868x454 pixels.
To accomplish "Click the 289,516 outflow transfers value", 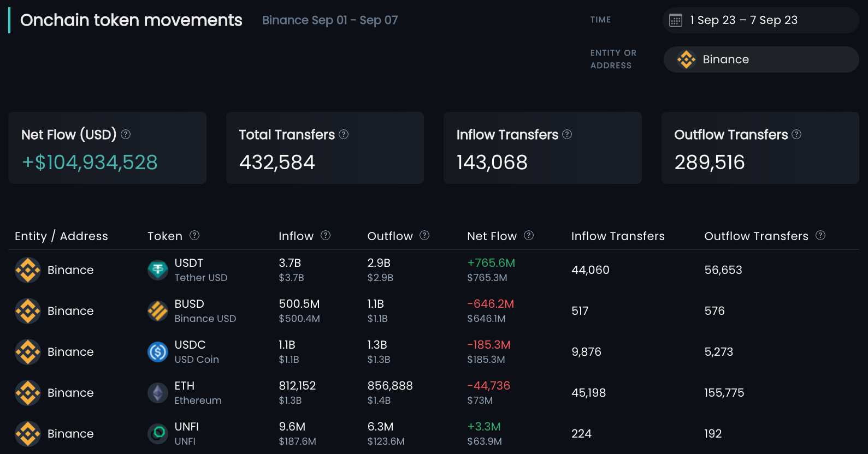I will click(x=710, y=163).
